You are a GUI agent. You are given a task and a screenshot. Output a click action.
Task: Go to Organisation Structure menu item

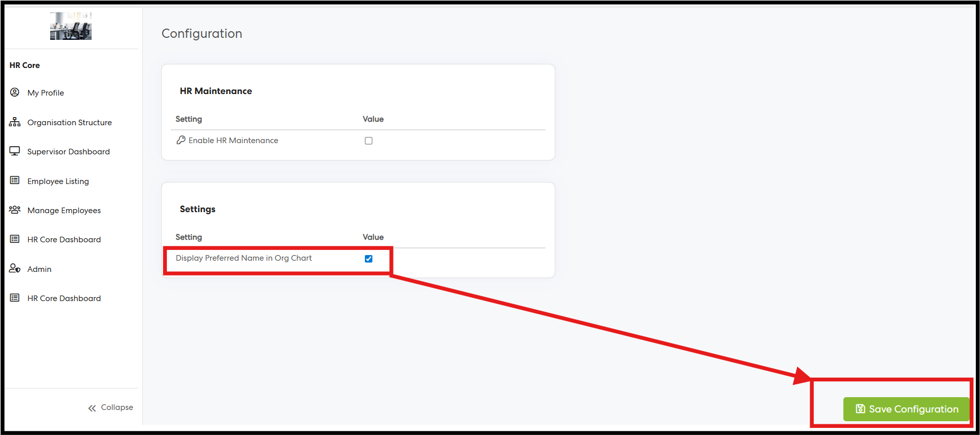(70, 123)
